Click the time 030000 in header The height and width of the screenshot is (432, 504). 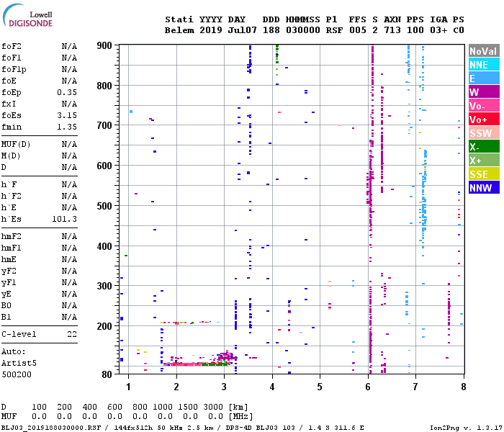[x=303, y=30]
